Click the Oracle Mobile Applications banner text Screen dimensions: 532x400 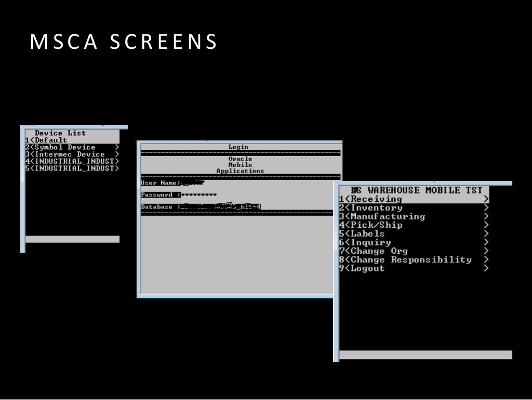(240, 165)
